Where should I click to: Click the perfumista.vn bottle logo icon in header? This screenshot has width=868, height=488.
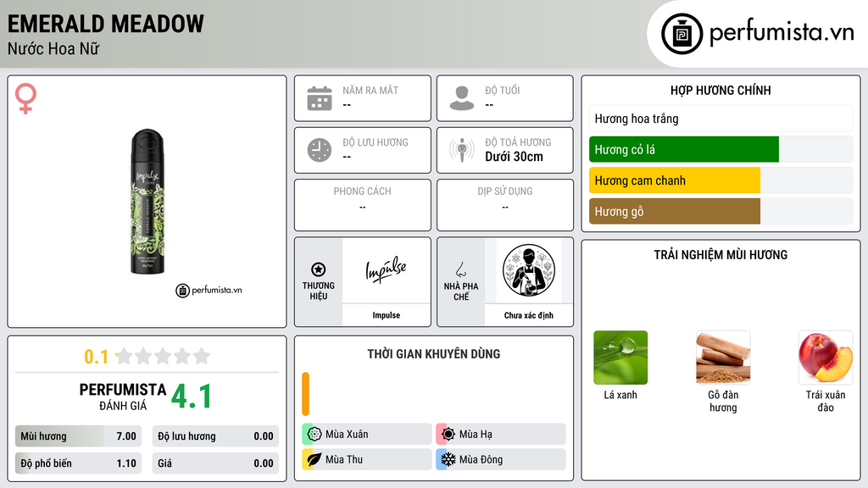682,34
